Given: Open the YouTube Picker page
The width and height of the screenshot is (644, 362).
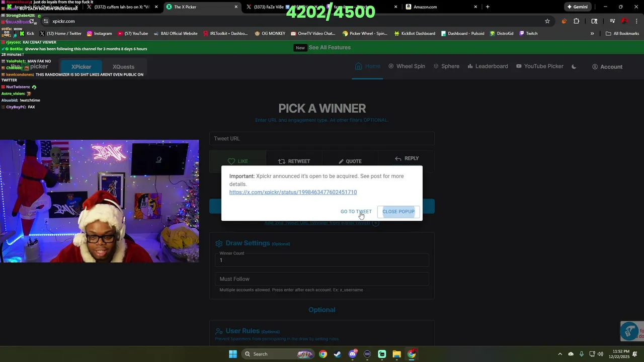Looking at the screenshot, I should click(539, 66).
